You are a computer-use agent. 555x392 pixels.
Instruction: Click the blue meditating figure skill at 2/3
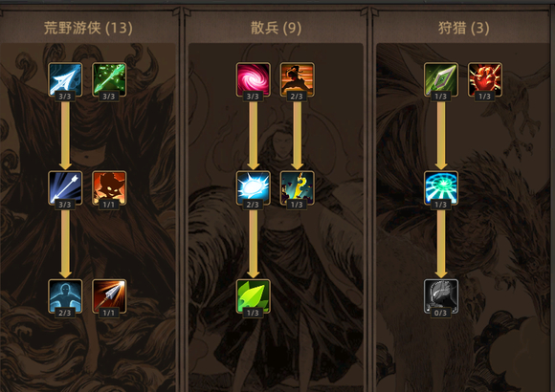tap(65, 296)
